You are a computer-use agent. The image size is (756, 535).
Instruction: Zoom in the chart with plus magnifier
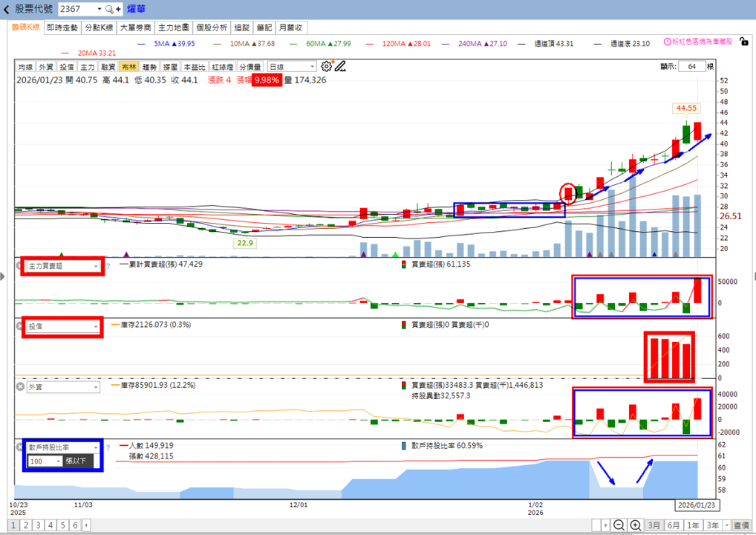click(x=636, y=525)
